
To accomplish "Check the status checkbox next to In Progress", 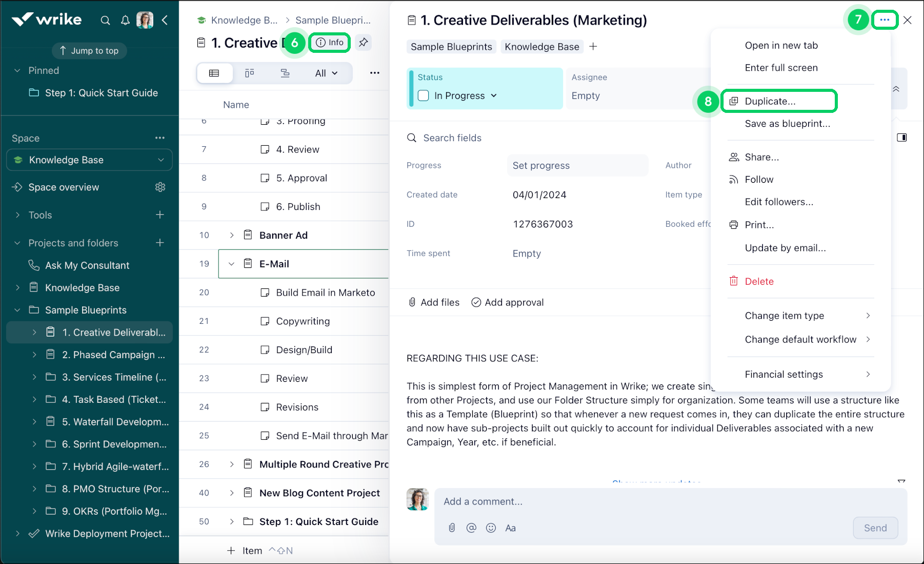I will pyautogui.click(x=423, y=95).
